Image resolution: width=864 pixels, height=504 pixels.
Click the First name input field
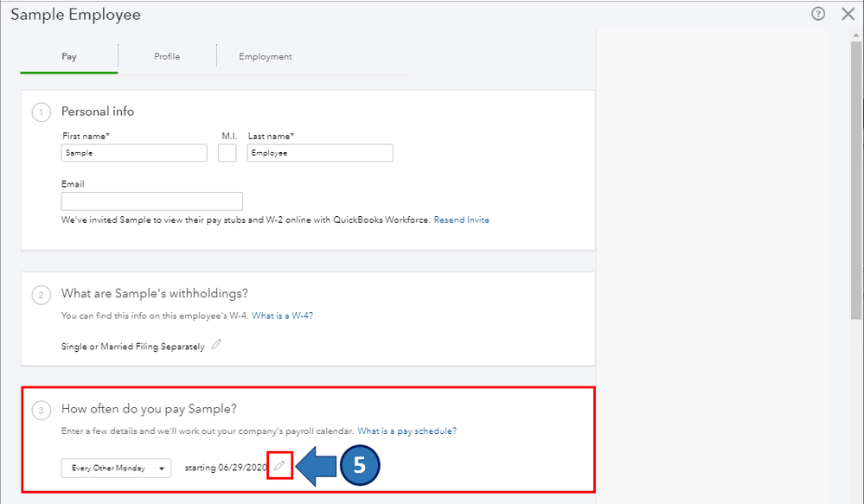134,153
